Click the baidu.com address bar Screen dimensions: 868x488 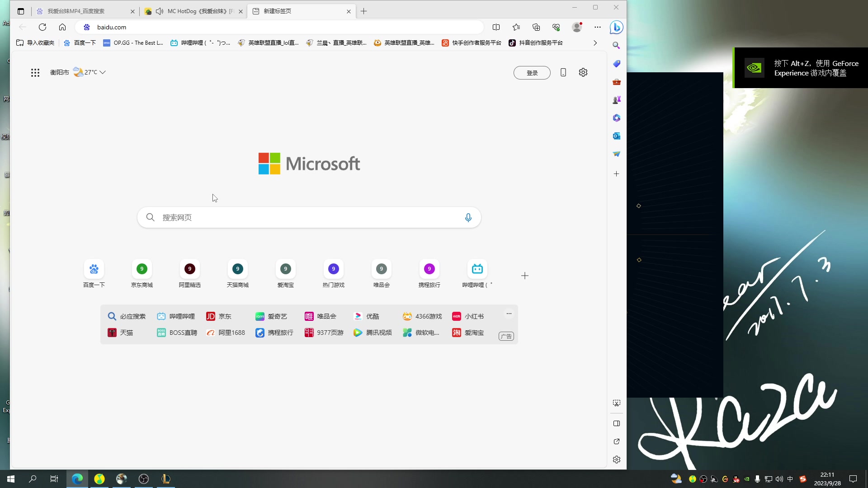(x=280, y=27)
